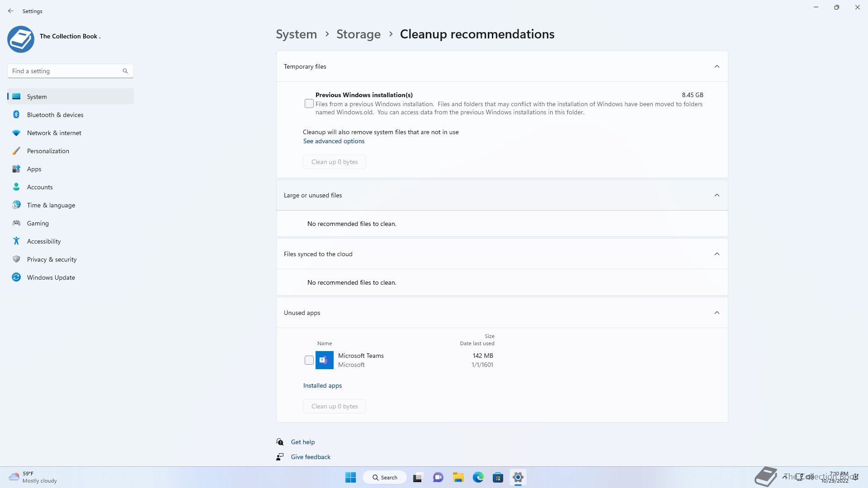Open Task View from taskbar
868x488 pixels.
(418, 477)
